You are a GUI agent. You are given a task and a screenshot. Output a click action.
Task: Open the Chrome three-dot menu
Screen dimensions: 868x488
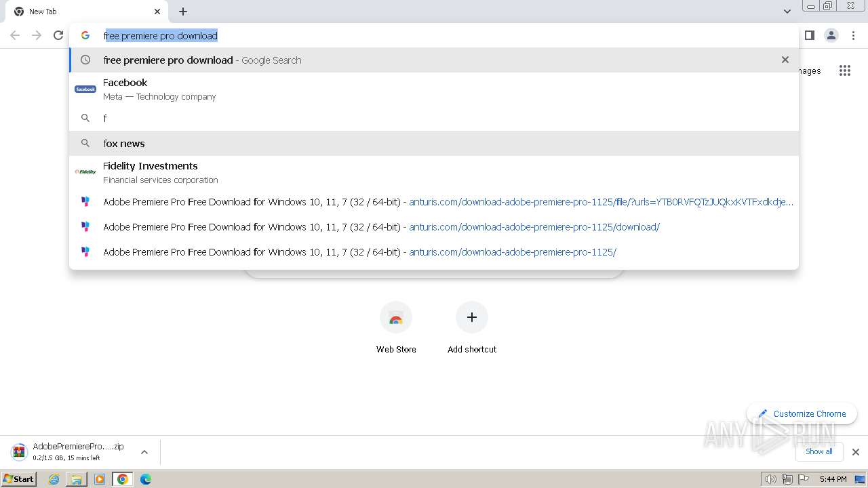coord(854,35)
